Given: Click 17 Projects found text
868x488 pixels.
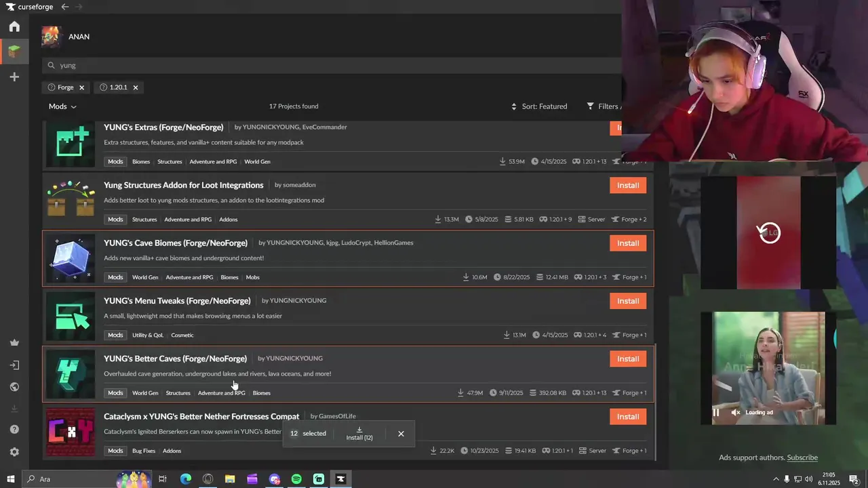Looking at the screenshot, I should click(x=294, y=106).
